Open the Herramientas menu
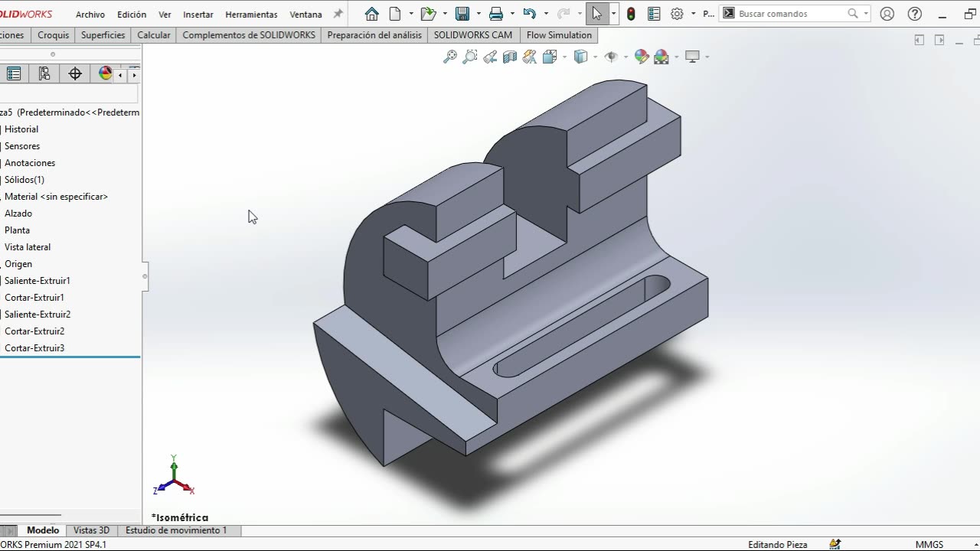The height and width of the screenshot is (551, 980). pyautogui.click(x=251, y=15)
